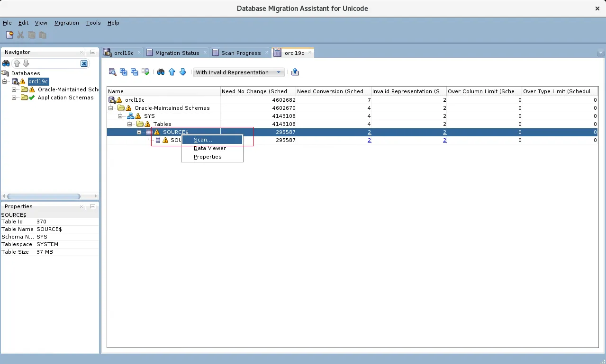Screen dimensions: 606x364
Task: Clear the Navigator search with X button
Action: click(x=84, y=63)
